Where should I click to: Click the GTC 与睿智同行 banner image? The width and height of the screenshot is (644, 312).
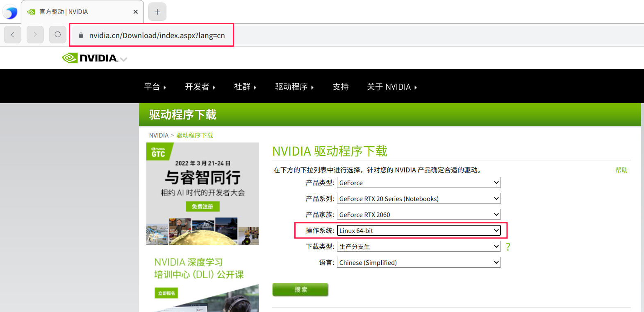point(203,194)
